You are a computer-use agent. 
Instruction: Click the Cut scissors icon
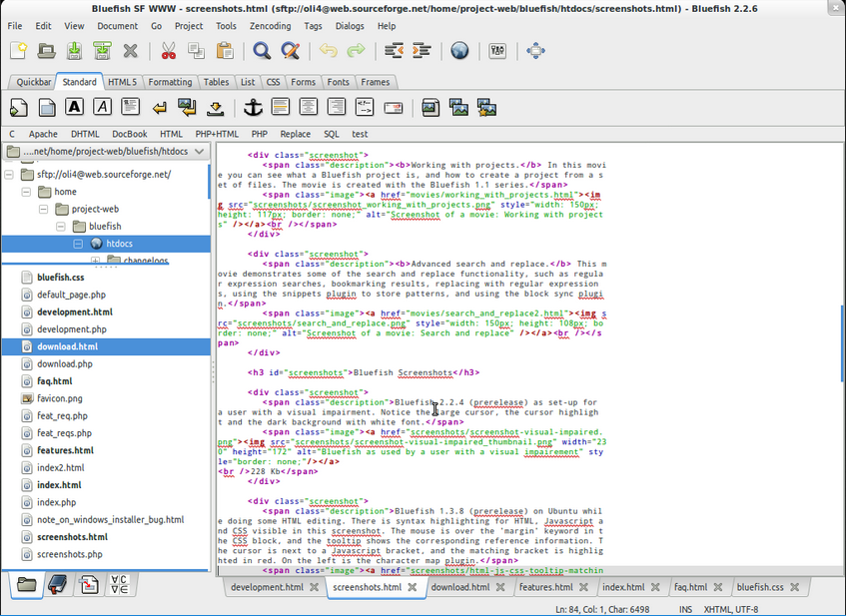tap(167, 51)
